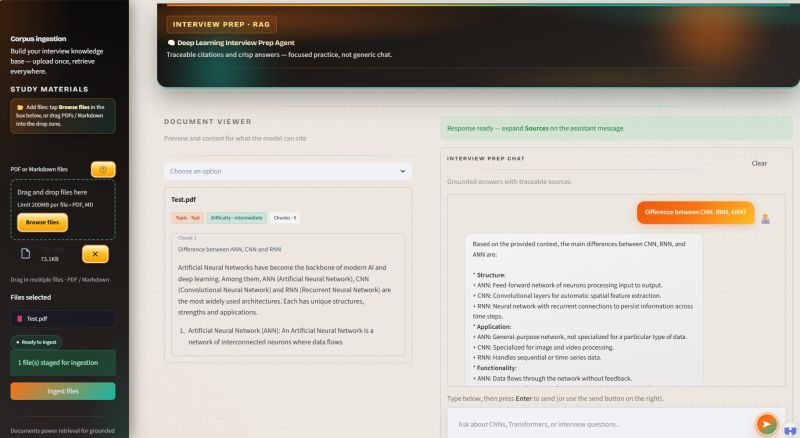Click the INTERVIEW PREP CHAT heading
The height and width of the screenshot is (438, 800).
[486, 159]
